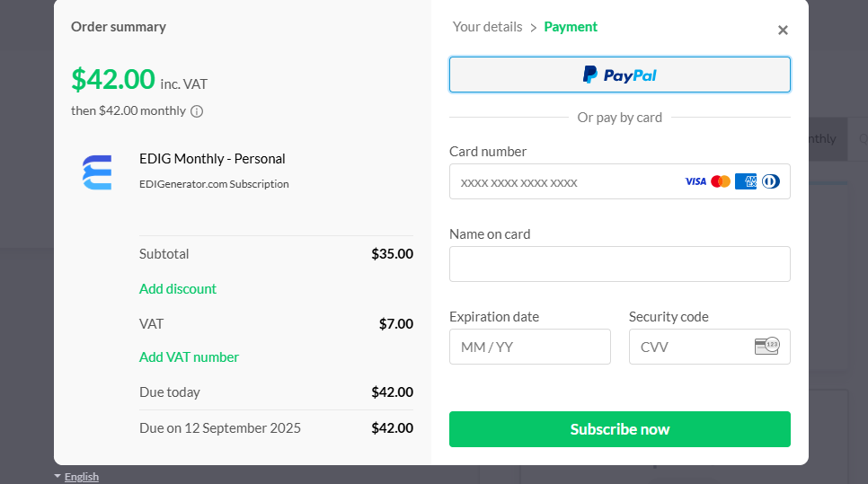Click the info icon beside monthly price
The width and height of the screenshot is (868, 484).
(197, 111)
